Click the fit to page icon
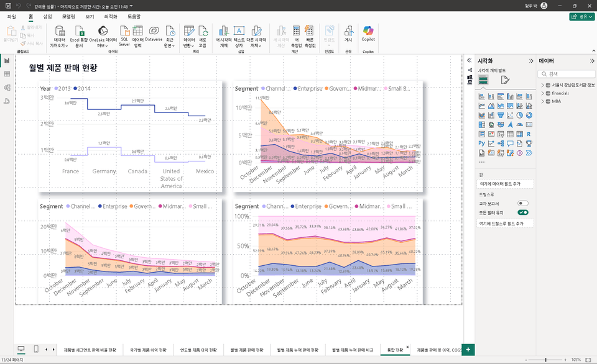The width and height of the screenshot is (597, 364). [588, 360]
